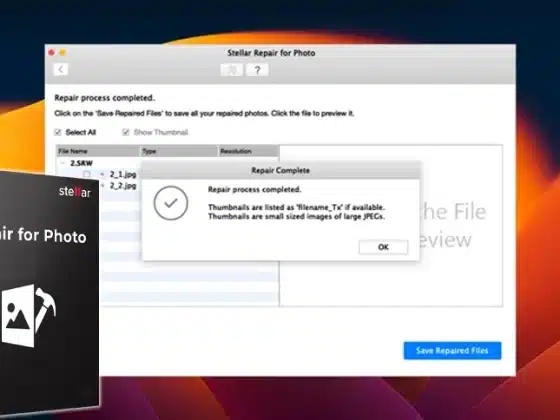This screenshot has width=560, height=420.
Task: Click the Repair Complete dialog title
Action: click(x=280, y=170)
